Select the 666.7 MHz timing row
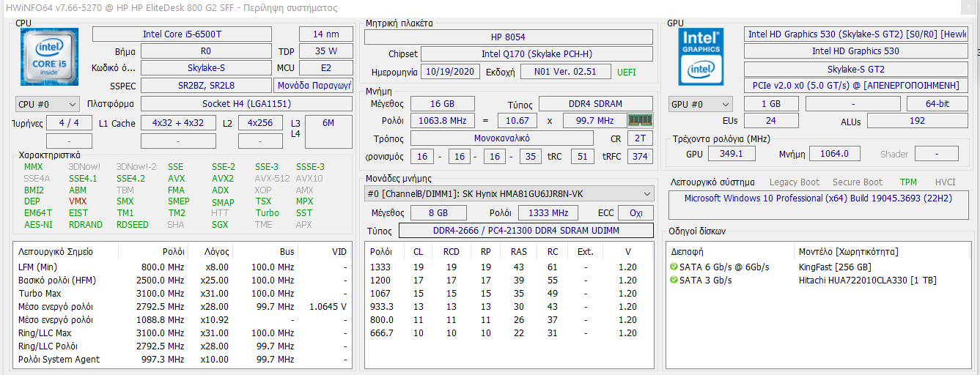 pos(509,333)
